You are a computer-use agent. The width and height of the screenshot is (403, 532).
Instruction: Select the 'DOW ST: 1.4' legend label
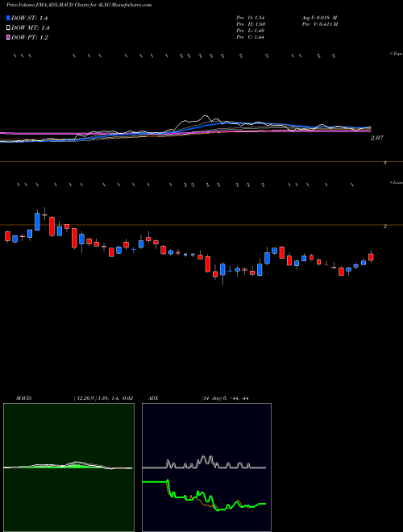(30, 18)
